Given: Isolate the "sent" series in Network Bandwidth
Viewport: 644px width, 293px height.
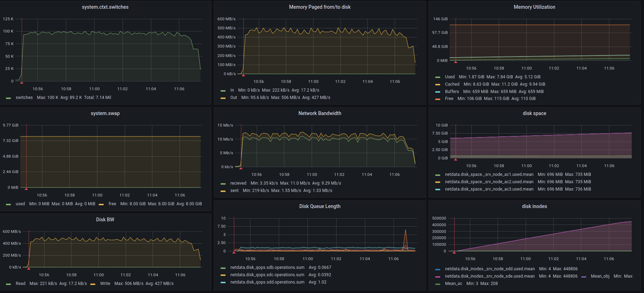Looking at the screenshot, I should (x=234, y=191).
